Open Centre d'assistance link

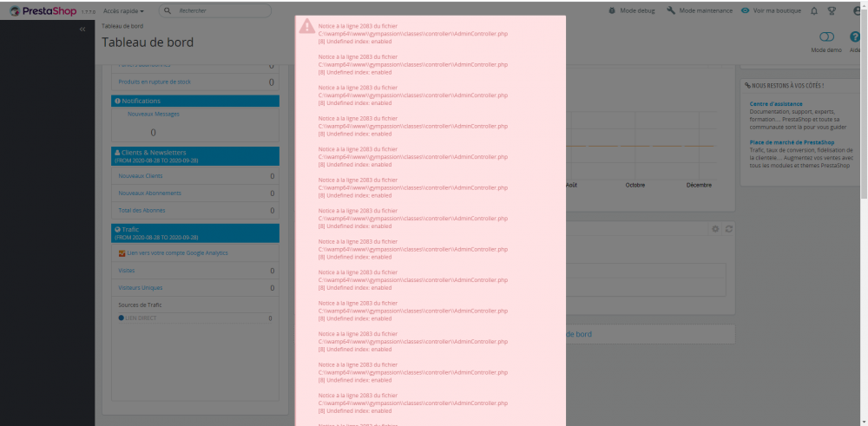pos(776,103)
